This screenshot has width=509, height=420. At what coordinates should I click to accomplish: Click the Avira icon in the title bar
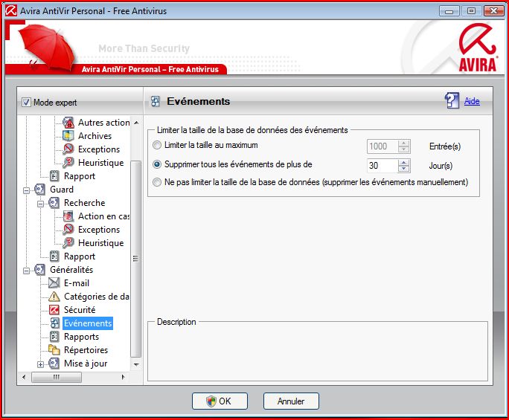click(x=11, y=10)
